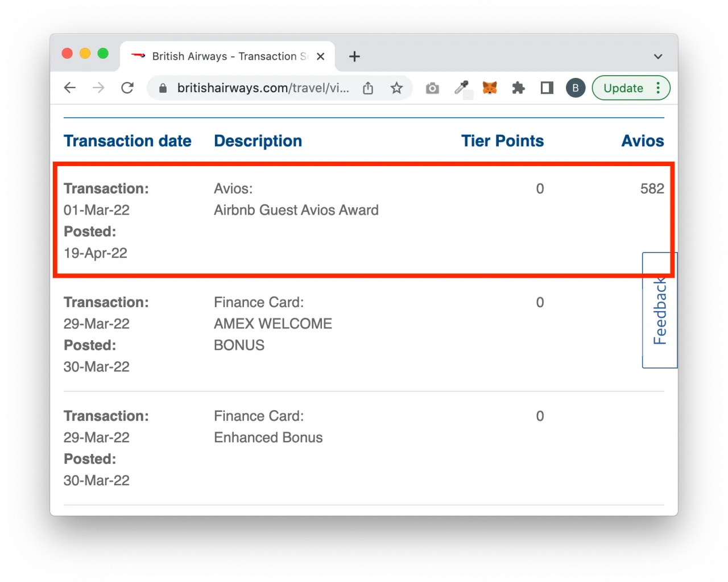Click the Description column header
This screenshot has width=728, height=582.
pyautogui.click(x=258, y=141)
